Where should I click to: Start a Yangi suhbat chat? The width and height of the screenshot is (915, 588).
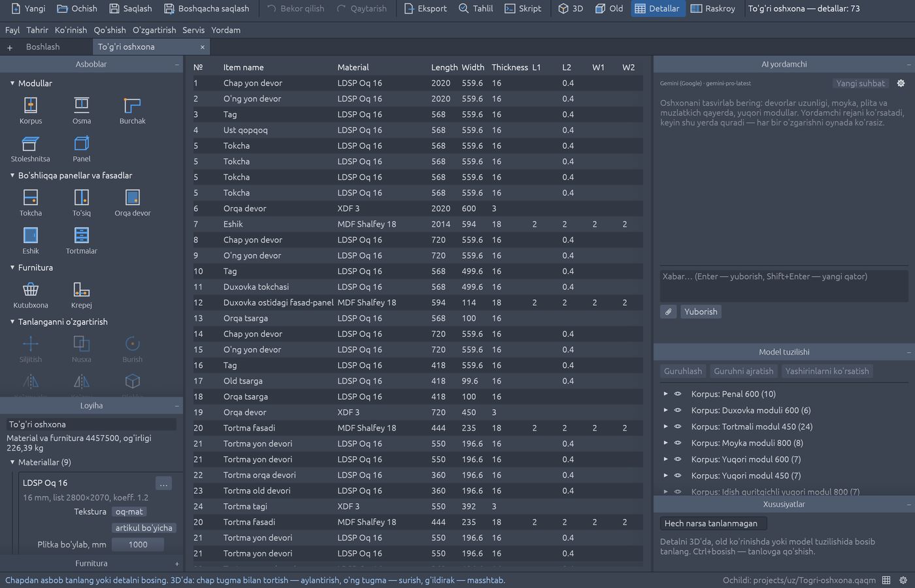click(x=860, y=83)
